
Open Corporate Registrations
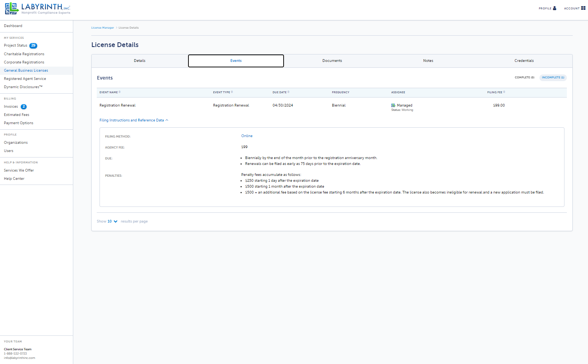(x=24, y=62)
